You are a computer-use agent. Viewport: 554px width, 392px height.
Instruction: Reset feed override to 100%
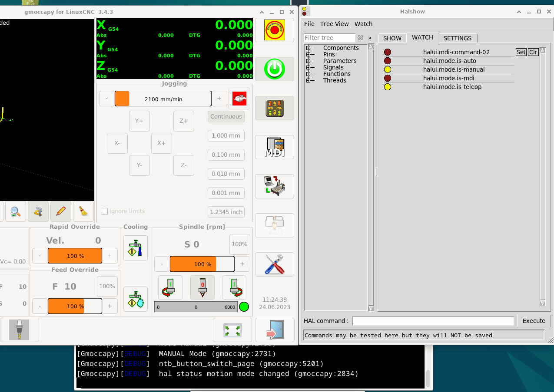tap(107, 287)
